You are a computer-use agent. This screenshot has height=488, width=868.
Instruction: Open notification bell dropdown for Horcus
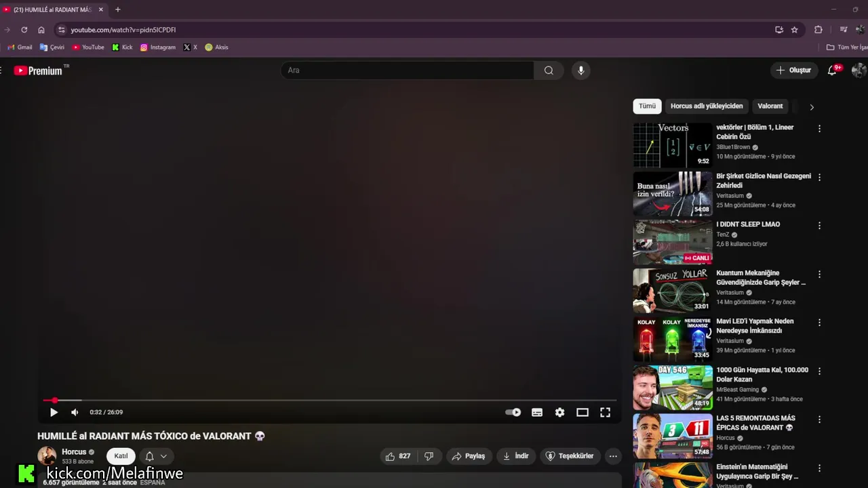[156, 456]
